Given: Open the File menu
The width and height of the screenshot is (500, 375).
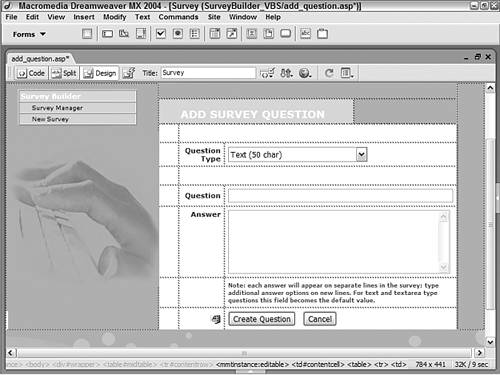Looking at the screenshot, I should pyautogui.click(x=11, y=17).
